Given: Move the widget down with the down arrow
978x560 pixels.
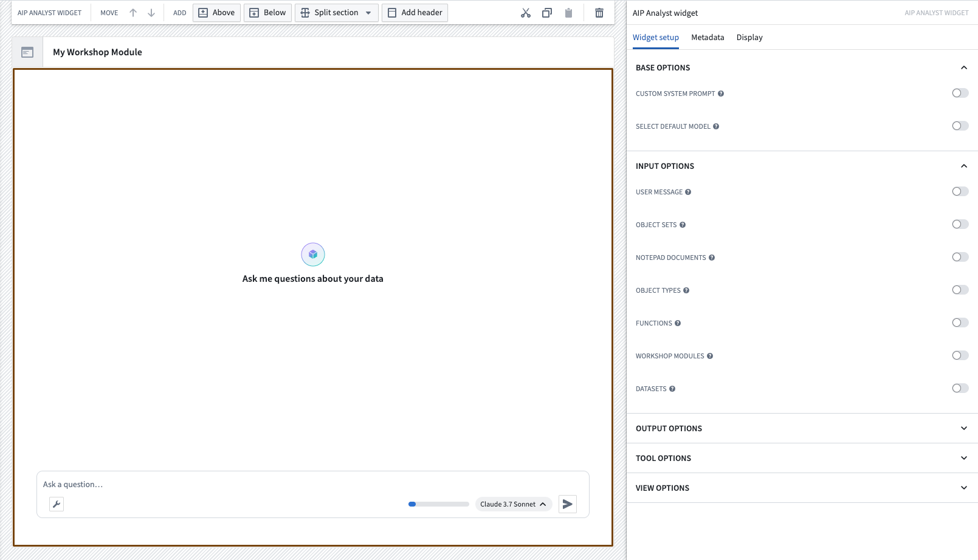Looking at the screenshot, I should (x=150, y=12).
